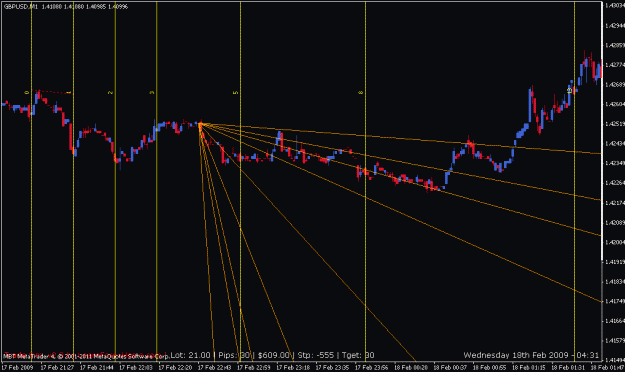Click the 1.42774 price axis label
Viewport: 625px width, 372px height.
pos(615,65)
